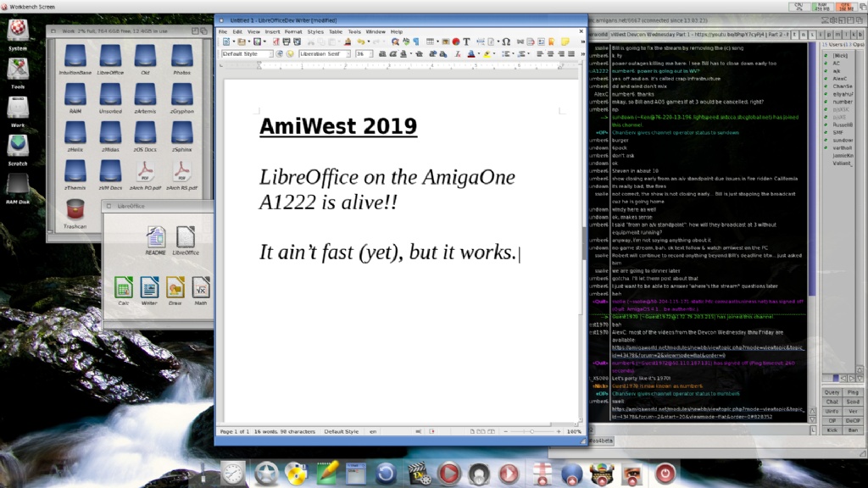The width and height of the screenshot is (868, 488).
Task: Launch Calc from the LibreOffice drawer
Action: (x=124, y=291)
